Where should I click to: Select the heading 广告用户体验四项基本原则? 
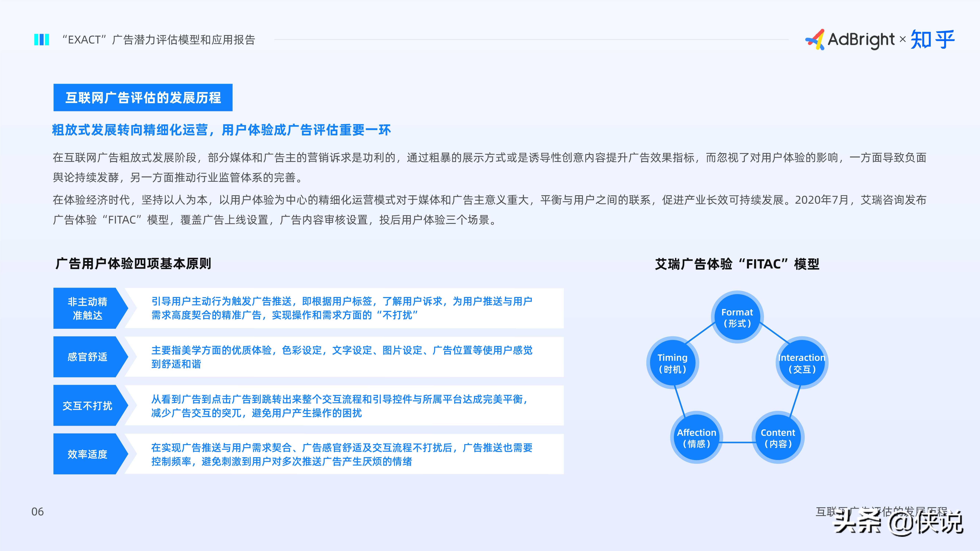pos(133,264)
